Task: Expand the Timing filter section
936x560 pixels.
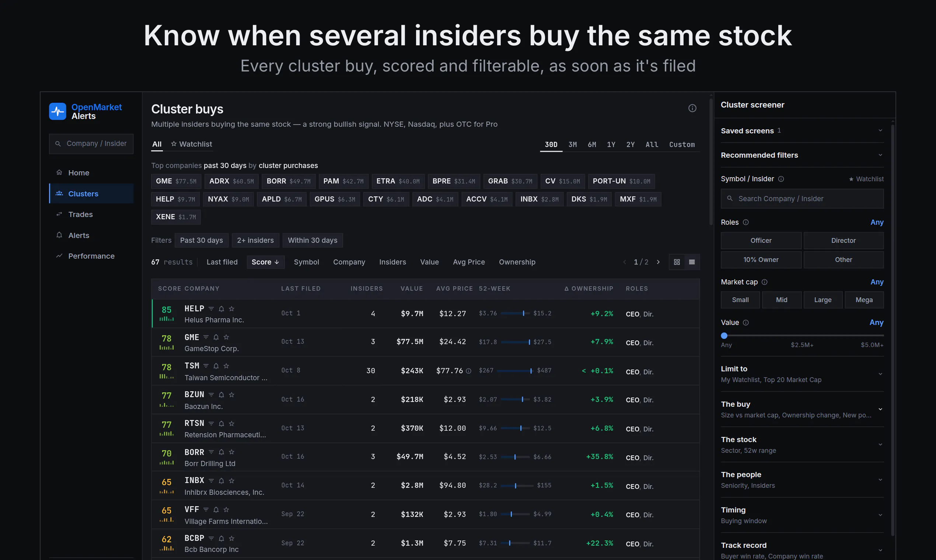Action: 802,515
